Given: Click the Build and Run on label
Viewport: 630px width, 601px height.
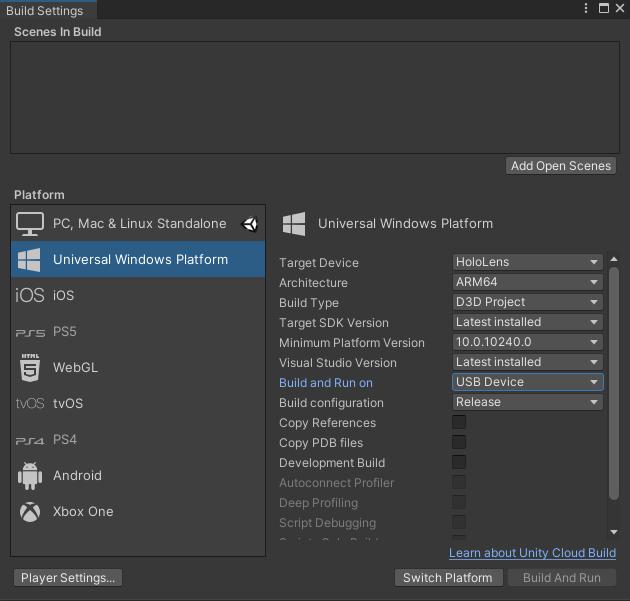Looking at the screenshot, I should point(326,383).
